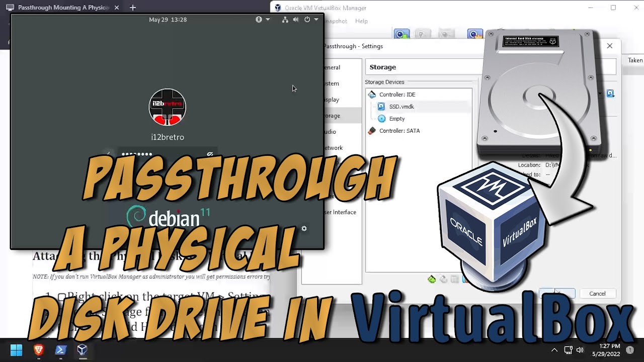Open the session gear on the login screen
The width and height of the screenshot is (644, 362).
click(304, 228)
